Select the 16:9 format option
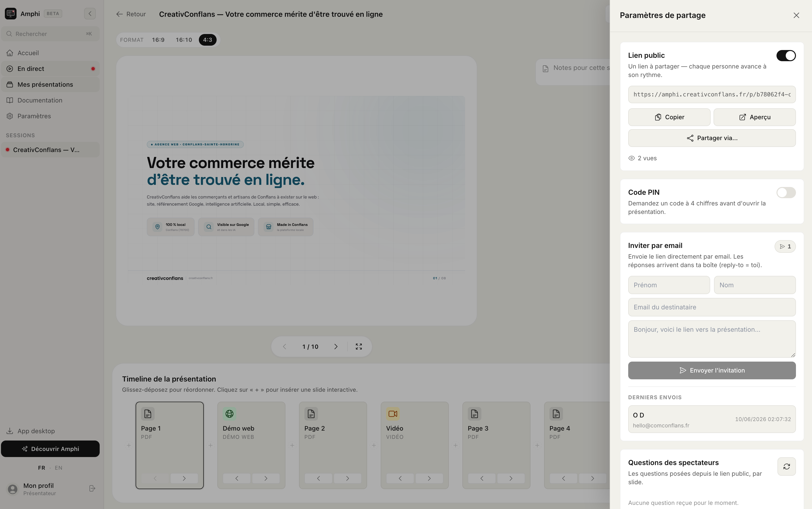Viewport: 812px width, 509px height. (x=158, y=40)
